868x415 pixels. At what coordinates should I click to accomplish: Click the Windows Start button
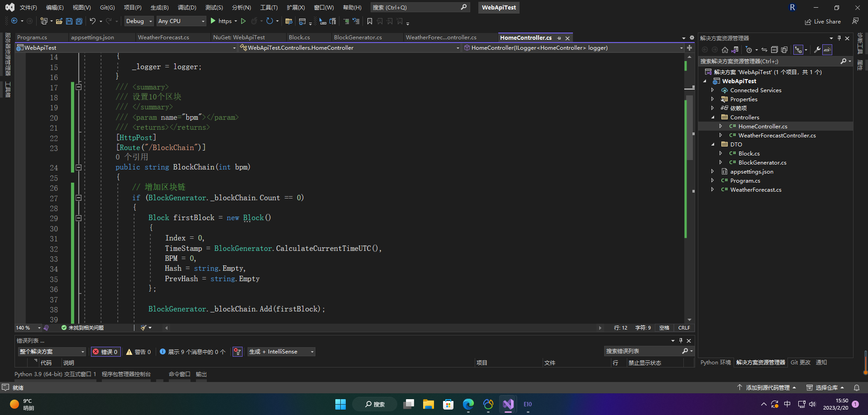click(341, 404)
